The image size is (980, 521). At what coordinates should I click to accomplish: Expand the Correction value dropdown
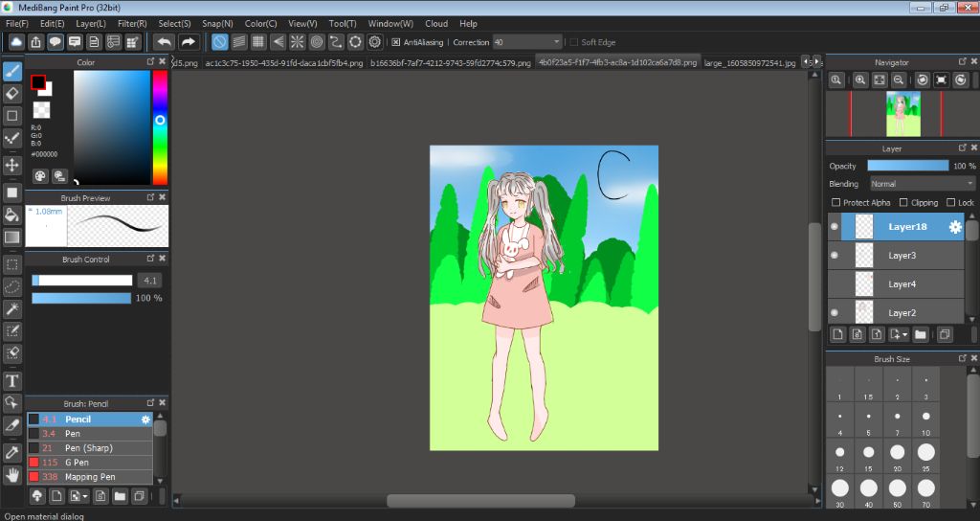(557, 42)
